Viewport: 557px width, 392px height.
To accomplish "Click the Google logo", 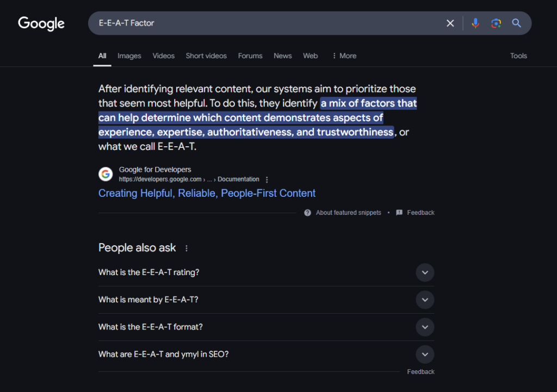I will [x=41, y=23].
